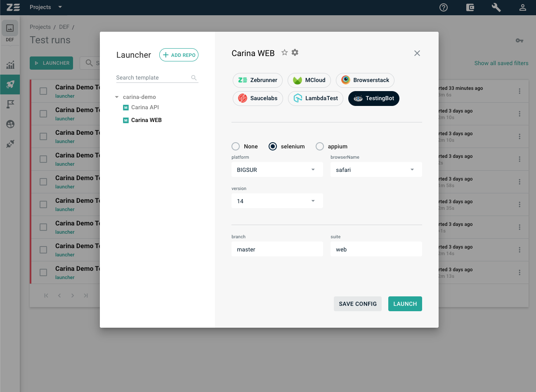Open the rocket test runs icon
Screen dimensions: 536x392
(10, 85)
